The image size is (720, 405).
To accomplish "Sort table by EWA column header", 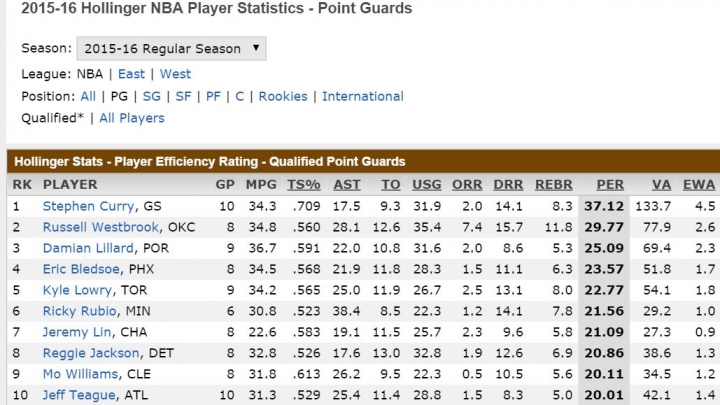I will click(x=699, y=185).
